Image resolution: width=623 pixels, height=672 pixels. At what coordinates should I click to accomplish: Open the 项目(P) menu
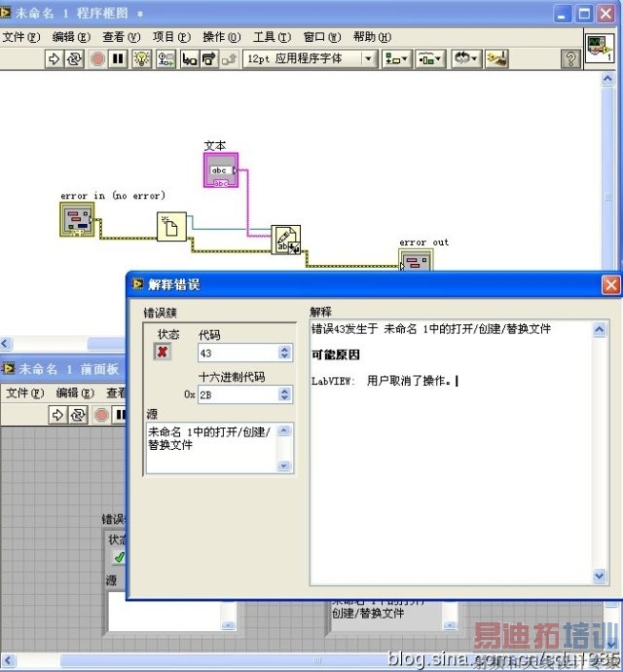point(171,37)
